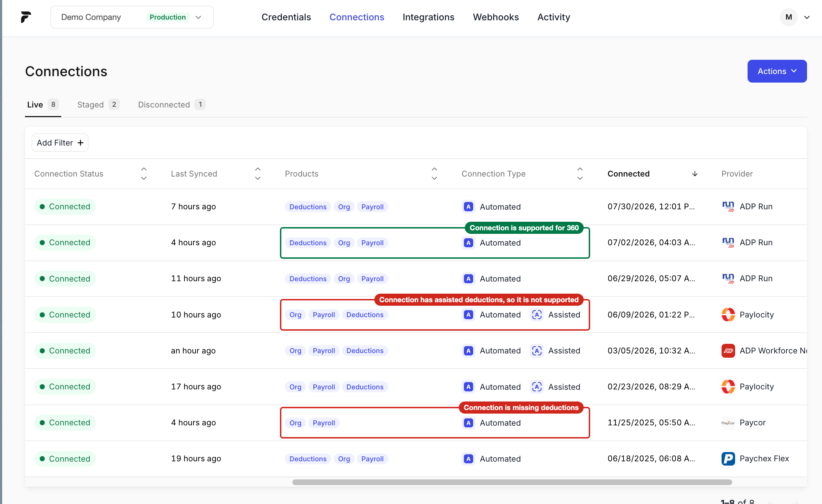The height and width of the screenshot is (504, 822).
Task: Sort by Connection Type column arrows
Action: [580, 174]
